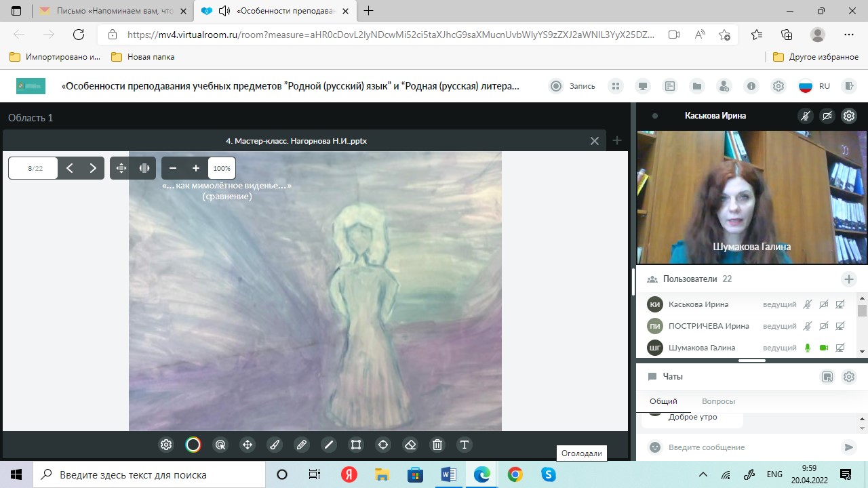The width and height of the screenshot is (868, 488).
Task: Close the Мастер-класс pptx document tab
Action: pyautogui.click(x=595, y=141)
